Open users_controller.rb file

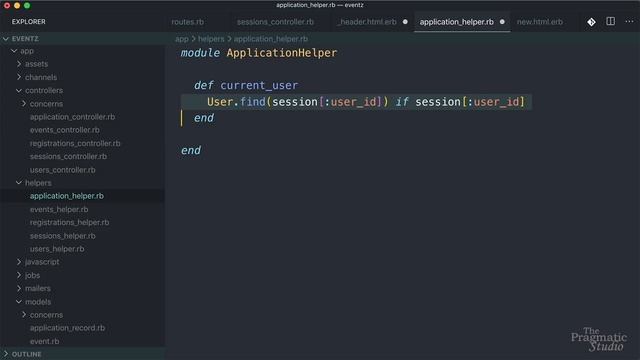click(62, 170)
